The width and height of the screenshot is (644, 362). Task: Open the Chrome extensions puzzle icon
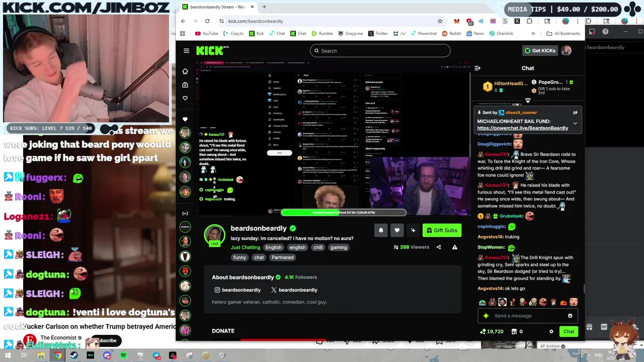click(529, 21)
